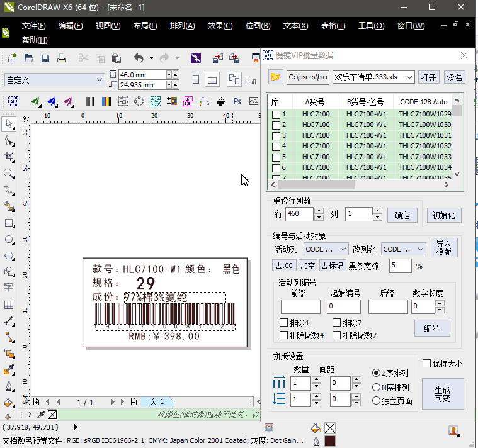Expand the 自定义 page size dropdown

[99, 80]
